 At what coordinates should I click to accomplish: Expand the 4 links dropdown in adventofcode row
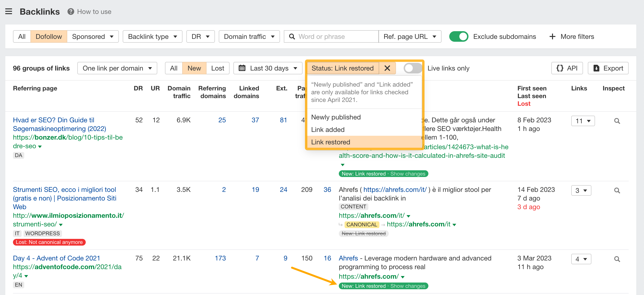point(581,259)
